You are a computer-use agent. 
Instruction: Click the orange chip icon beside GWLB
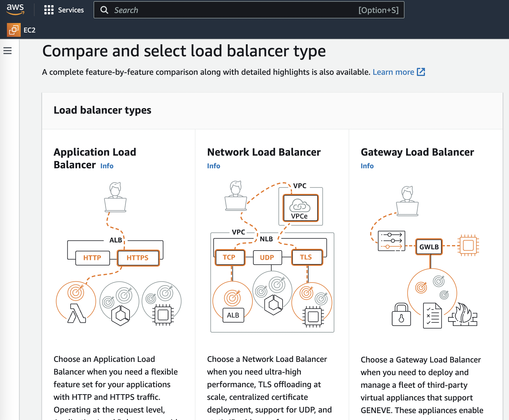click(468, 245)
